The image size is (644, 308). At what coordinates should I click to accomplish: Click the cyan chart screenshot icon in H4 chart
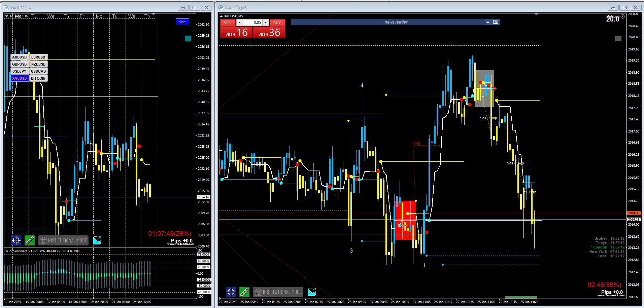(x=97, y=240)
